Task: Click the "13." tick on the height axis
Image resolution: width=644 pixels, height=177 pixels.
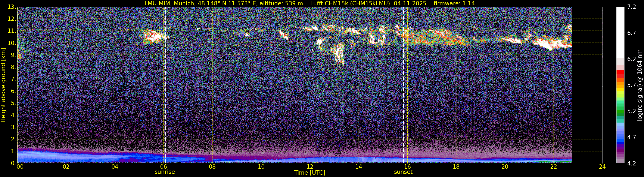Action: [x=12, y=7]
